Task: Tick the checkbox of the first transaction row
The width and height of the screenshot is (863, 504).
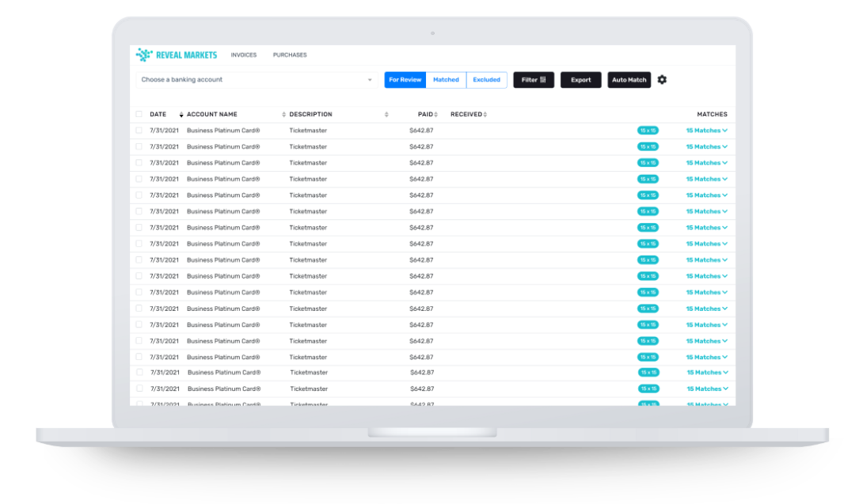Action: (x=139, y=131)
